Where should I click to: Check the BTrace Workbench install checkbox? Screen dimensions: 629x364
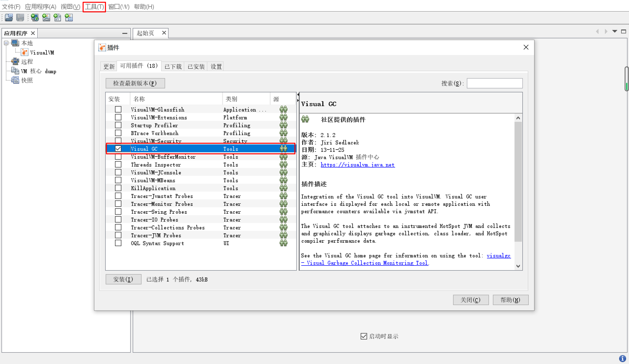click(x=118, y=133)
